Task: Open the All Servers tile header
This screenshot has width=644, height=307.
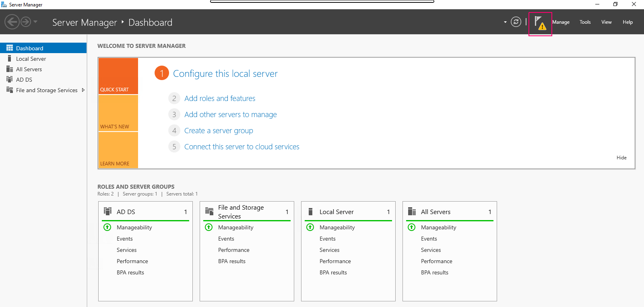Action: (450, 212)
